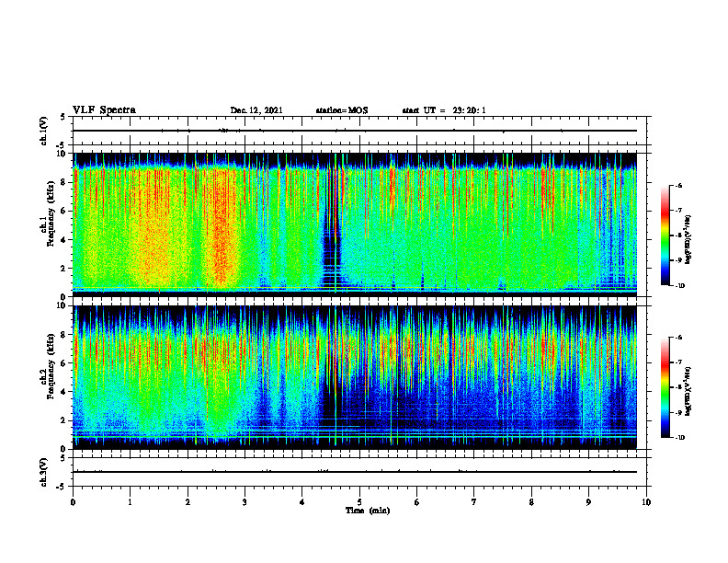Click tick label "2" on the Time axis
The height and width of the screenshot is (563, 728).
(188, 502)
